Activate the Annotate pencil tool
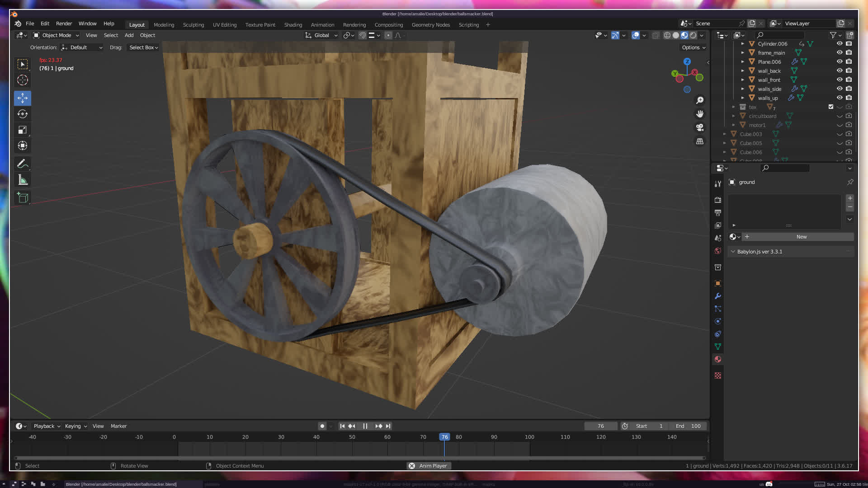Image resolution: width=868 pixels, height=488 pixels. click(x=23, y=164)
